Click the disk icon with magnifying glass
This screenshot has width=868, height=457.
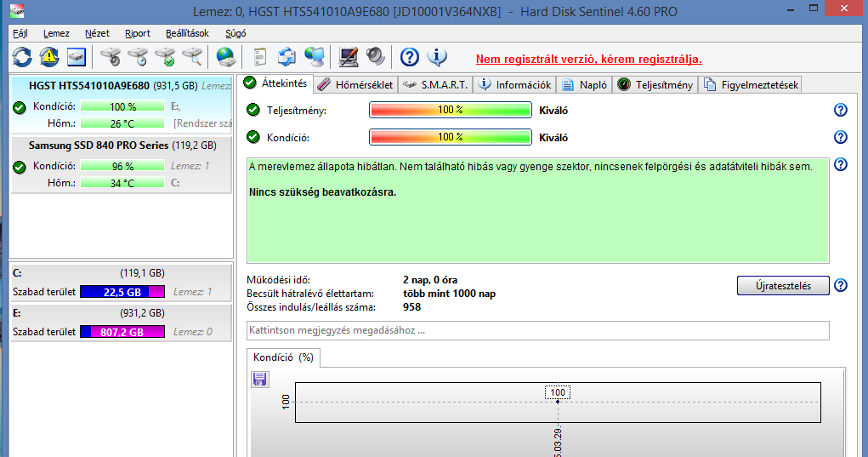[x=192, y=56]
